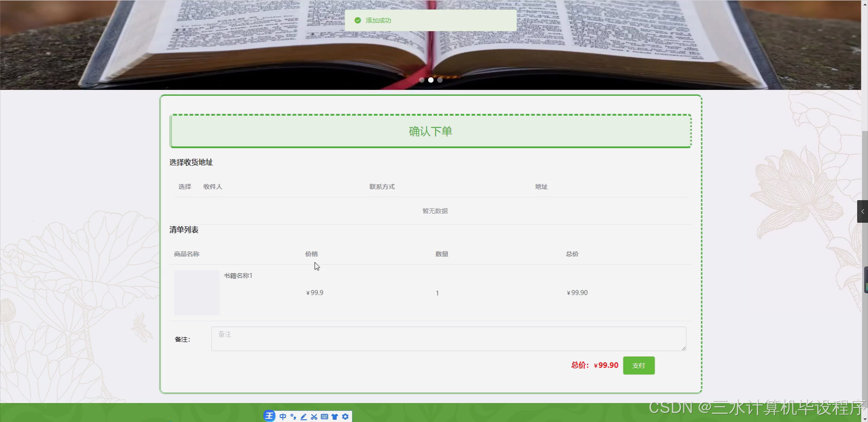Click the Sogou IME logo icon
Screen dimensions: 868x422
[x=269, y=416]
